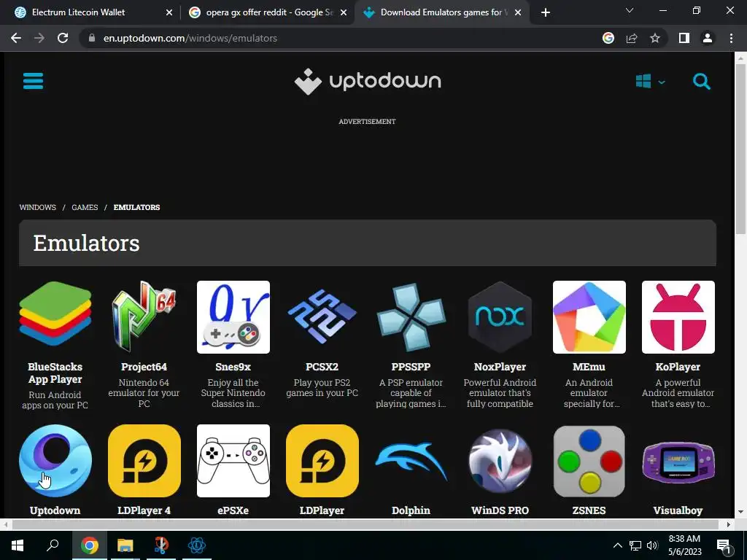This screenshot has width=747, height=560.
Task: Click the Google icon in address bar
Action: coord(608,38)
